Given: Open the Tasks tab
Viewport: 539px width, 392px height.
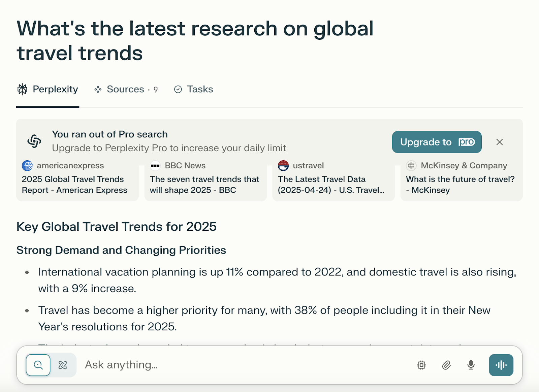Looking at the screenshot, I should click(193, 89).
